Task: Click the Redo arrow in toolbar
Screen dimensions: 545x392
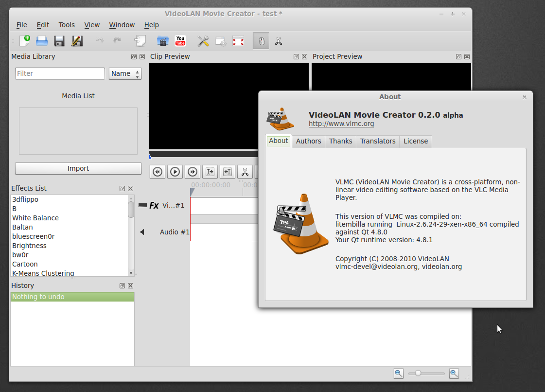Action: coord(117,41)
